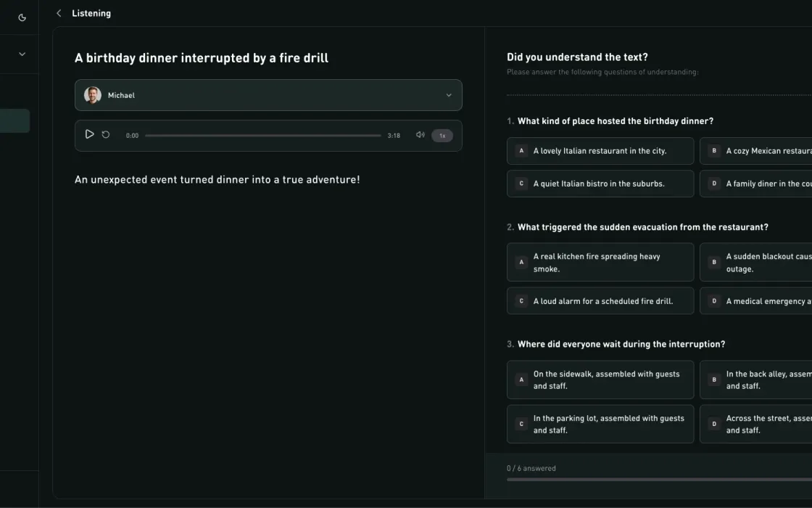812x508 pixels.
Task: Select answer A lovely Italian restaurant in city
Action: [x=600, y=151]
